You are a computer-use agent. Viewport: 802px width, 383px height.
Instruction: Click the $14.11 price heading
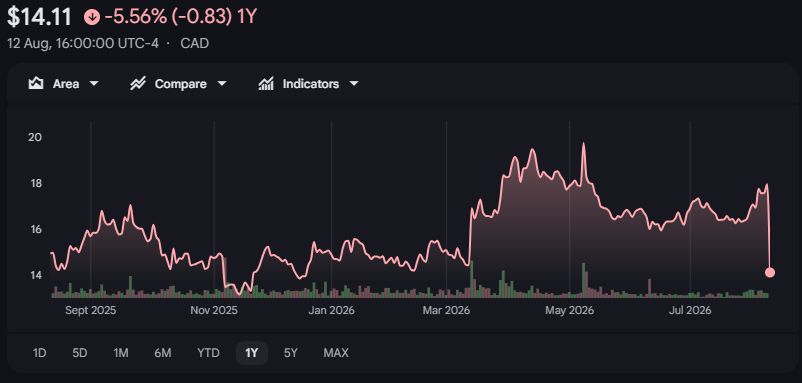coord(39,17)
